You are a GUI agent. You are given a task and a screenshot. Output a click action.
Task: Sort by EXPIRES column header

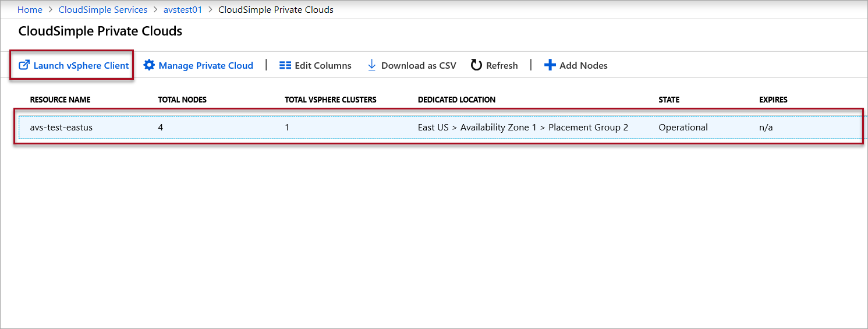tap(773, 100)
